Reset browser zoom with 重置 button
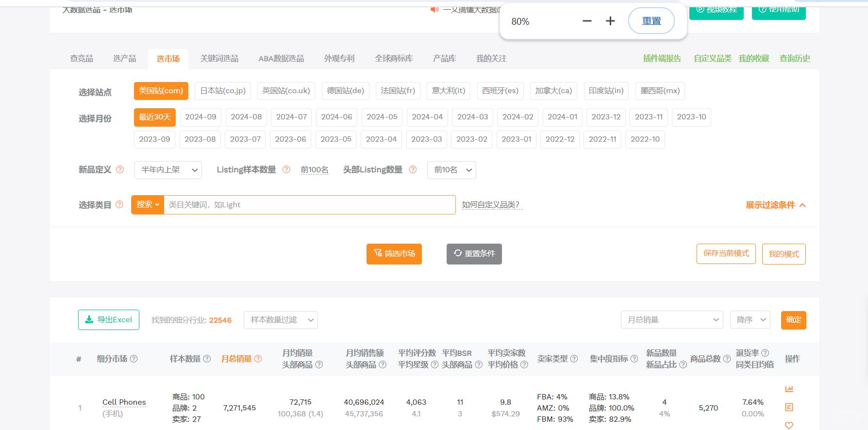Screen dimensions: 868x430 pyautogui.click(x=651, y=21)
